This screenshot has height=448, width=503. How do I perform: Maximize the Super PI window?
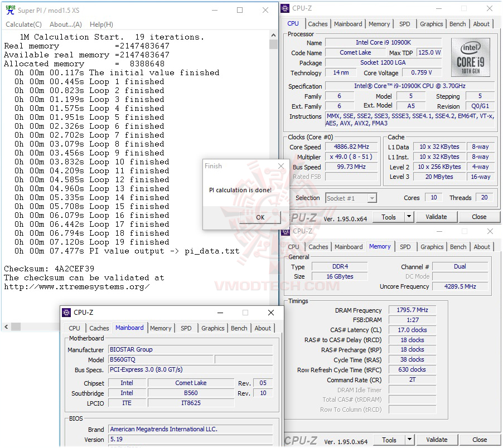240,10
